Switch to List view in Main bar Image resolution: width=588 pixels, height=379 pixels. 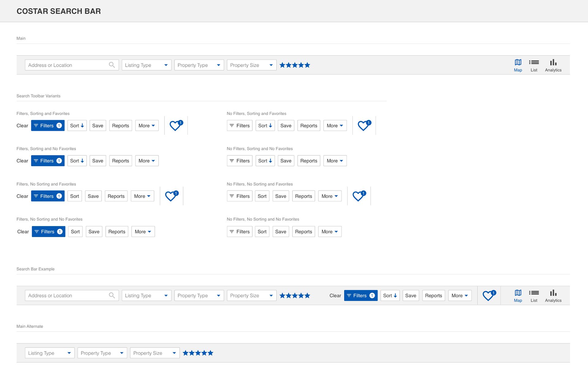click(x=534, y=65)
